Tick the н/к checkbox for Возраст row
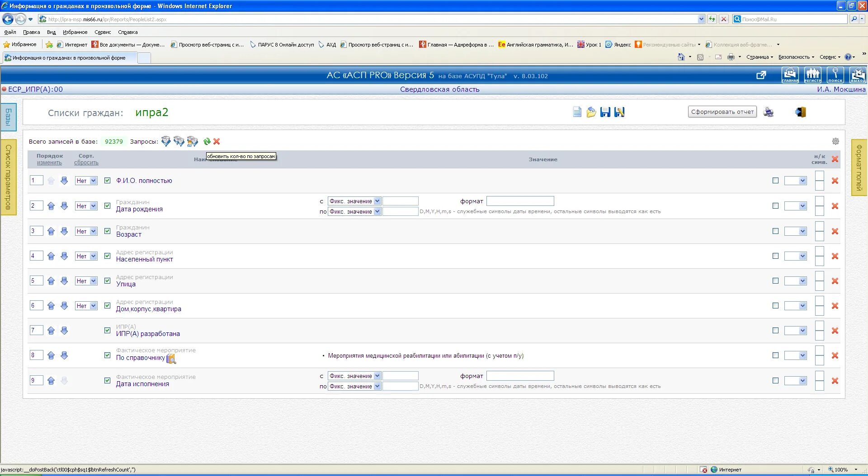 coord(775,231)
